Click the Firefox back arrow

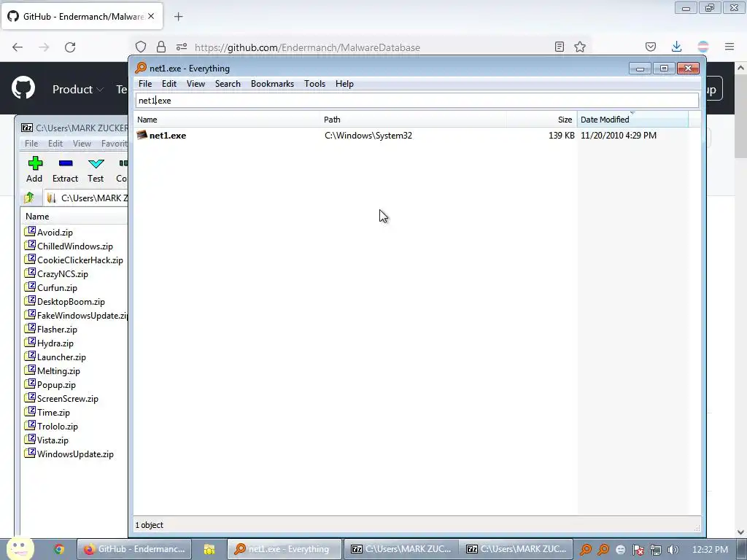18,47
